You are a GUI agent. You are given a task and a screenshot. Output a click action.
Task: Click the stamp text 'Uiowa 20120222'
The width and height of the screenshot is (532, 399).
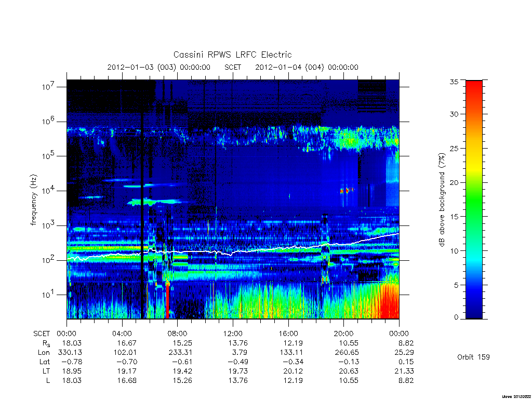[x=516, y=396]
